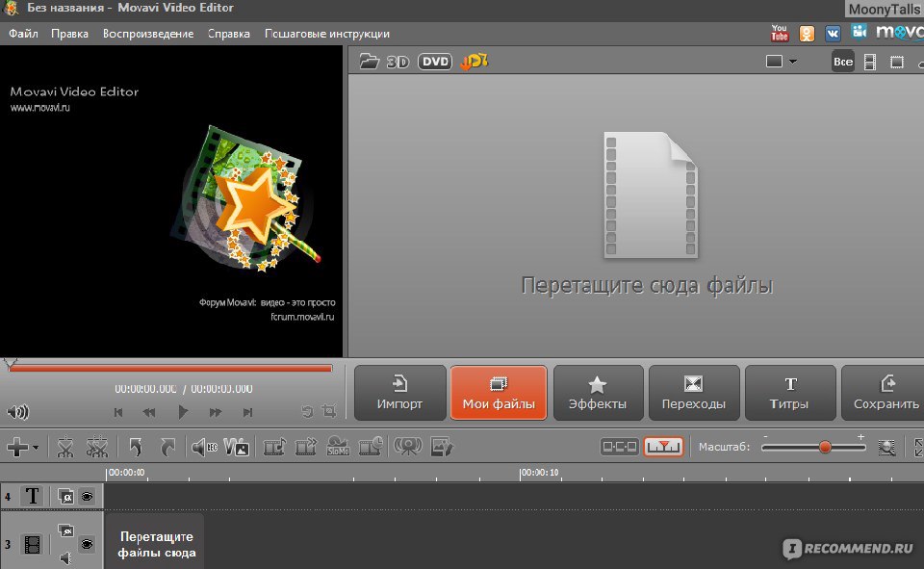Filter media by image frame icon
The height and width of the screenshot is (569, 924).
[897, 62]
